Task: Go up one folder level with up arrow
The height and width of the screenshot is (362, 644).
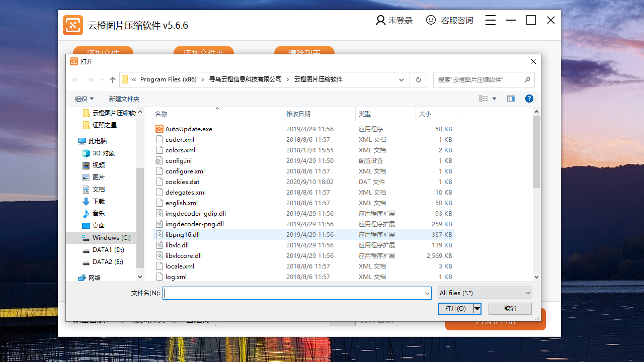Action: (x=113, y=79)
